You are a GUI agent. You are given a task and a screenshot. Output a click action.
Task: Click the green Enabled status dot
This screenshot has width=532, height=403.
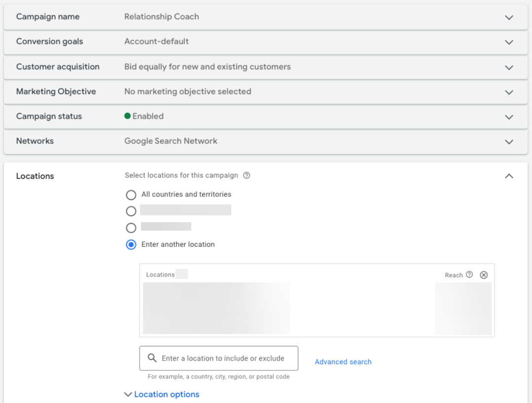128,116
